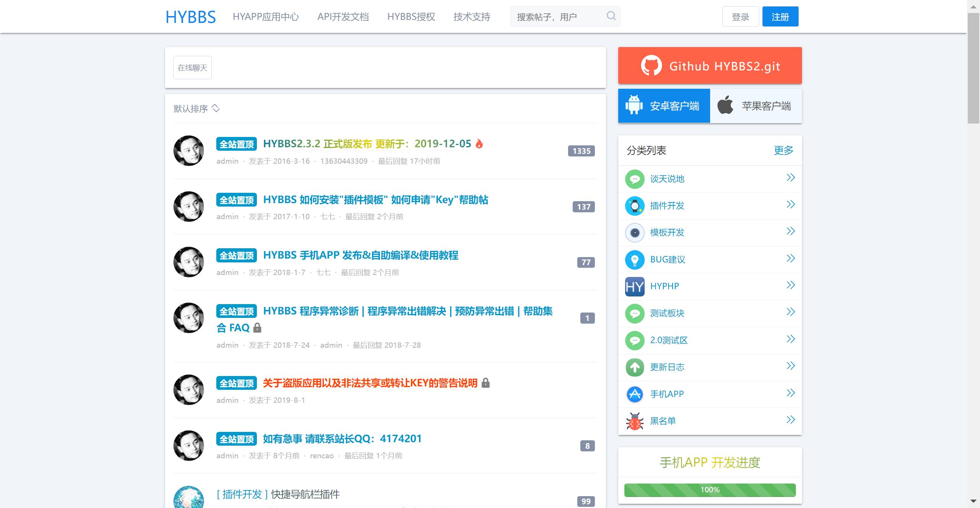The height and width of the screenshot is (508, 980).
Task: Click the HYBBS site logo
Action: pos(191,17)
